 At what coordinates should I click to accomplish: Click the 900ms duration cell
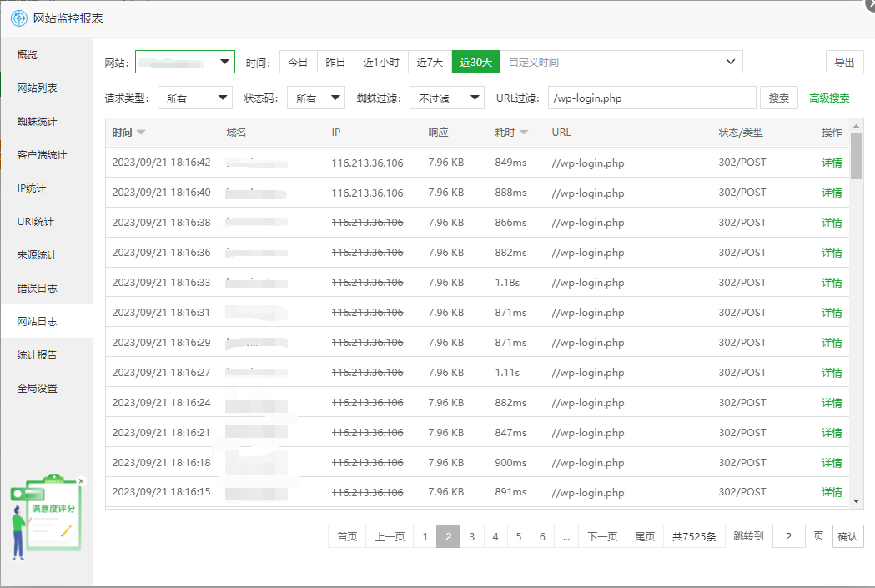(510, 463)
